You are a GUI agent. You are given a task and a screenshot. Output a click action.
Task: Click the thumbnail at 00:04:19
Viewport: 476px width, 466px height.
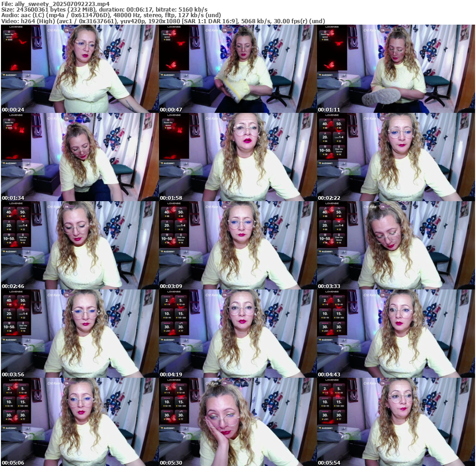coord(238,334)
